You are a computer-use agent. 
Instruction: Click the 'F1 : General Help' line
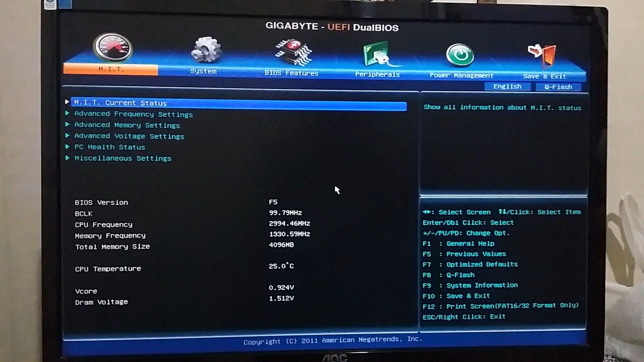[x=459, y=244]
